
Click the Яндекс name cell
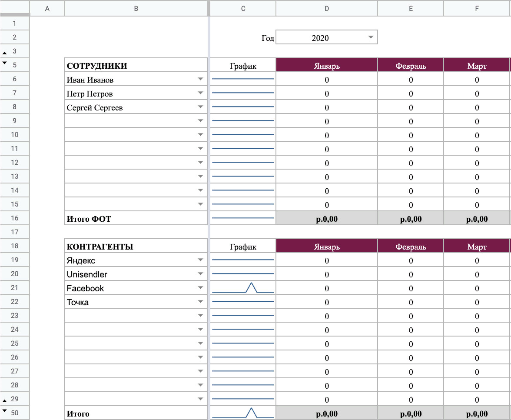[136, 260]
